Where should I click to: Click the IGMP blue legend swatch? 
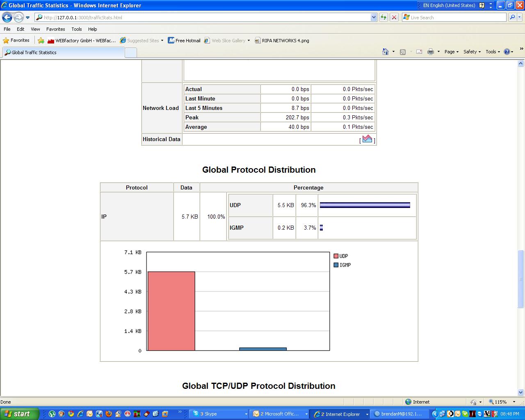click(x=336, y=265)
